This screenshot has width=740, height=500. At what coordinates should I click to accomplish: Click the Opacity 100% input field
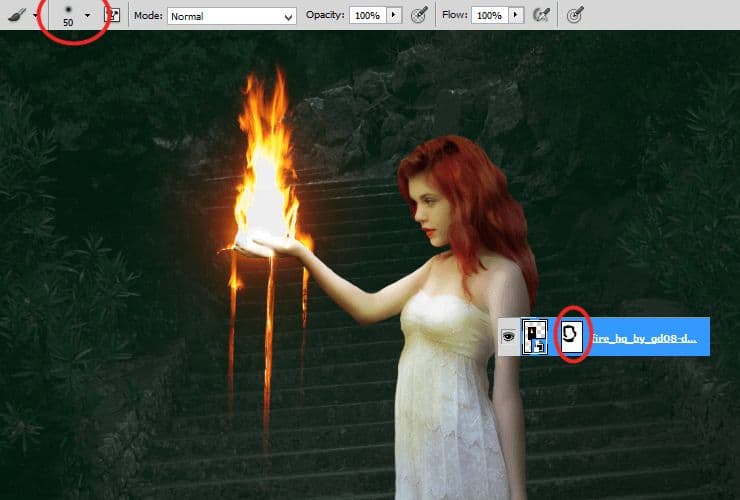tap(368, 16)
